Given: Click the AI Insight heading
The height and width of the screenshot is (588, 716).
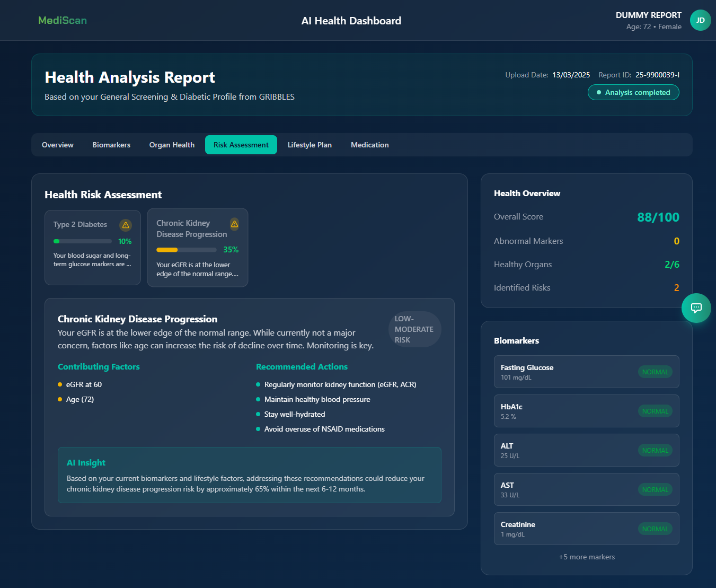Looking at the screenshot, I should [86, 463].
